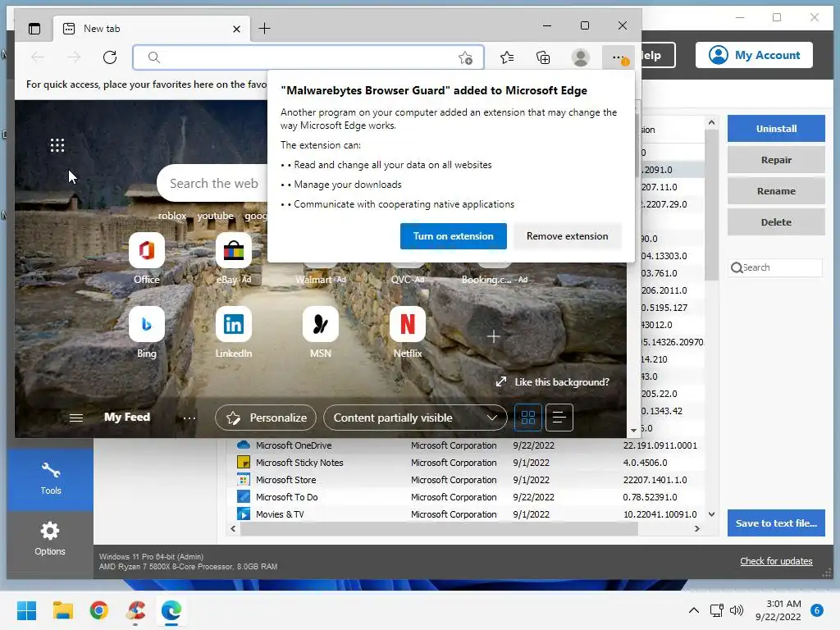Open the My Account button in CCleaner
Screen dimensions: 840x630
click(754, 55)
